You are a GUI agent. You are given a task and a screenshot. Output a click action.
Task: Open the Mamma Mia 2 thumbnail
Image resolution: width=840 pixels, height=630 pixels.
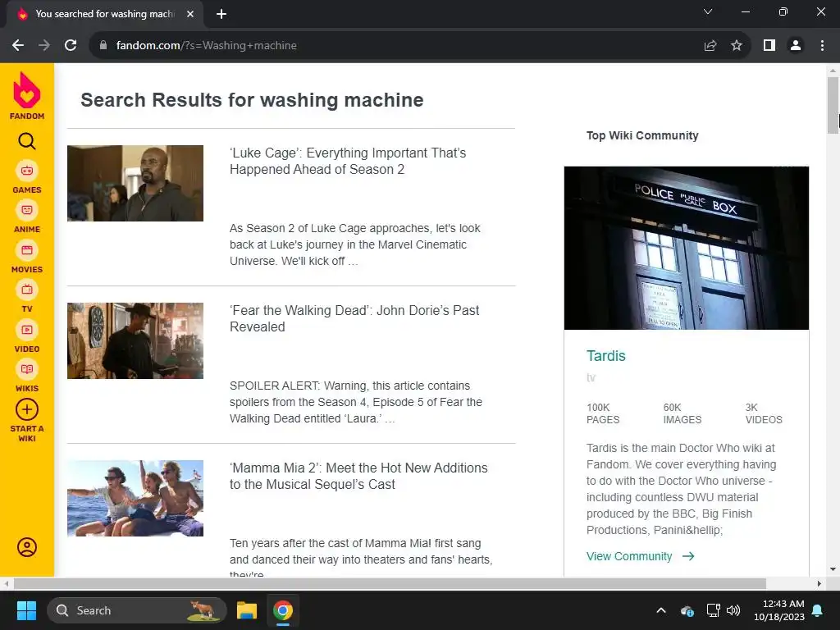(135, 498)
